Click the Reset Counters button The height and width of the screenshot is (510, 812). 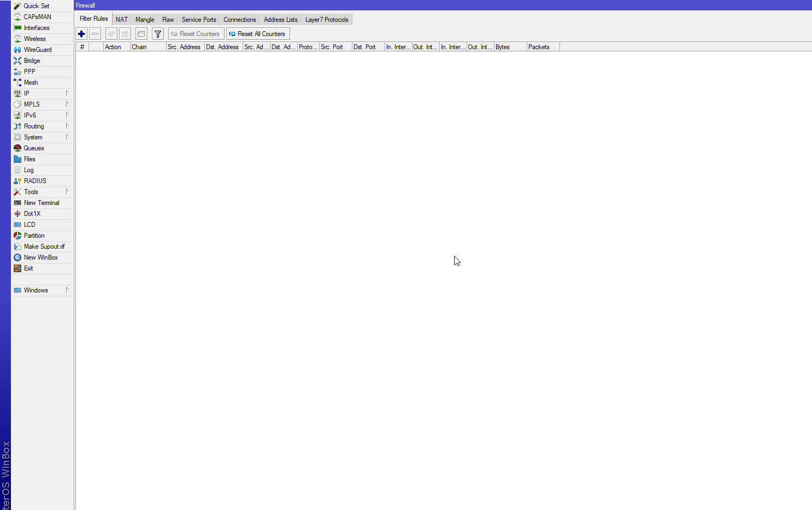[196, 34]
